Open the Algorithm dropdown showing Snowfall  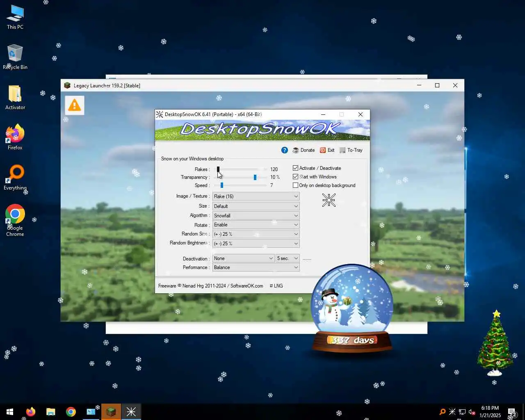(256, 216)
